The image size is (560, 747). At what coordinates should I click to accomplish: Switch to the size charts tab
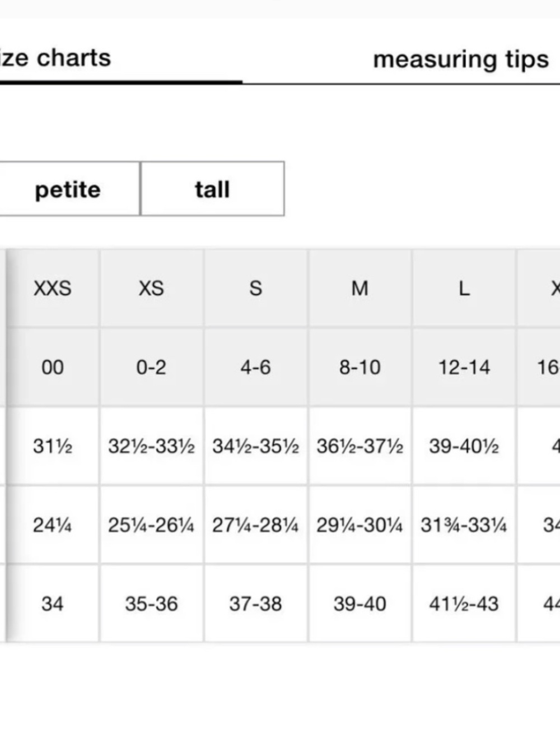tap(55, 58)
